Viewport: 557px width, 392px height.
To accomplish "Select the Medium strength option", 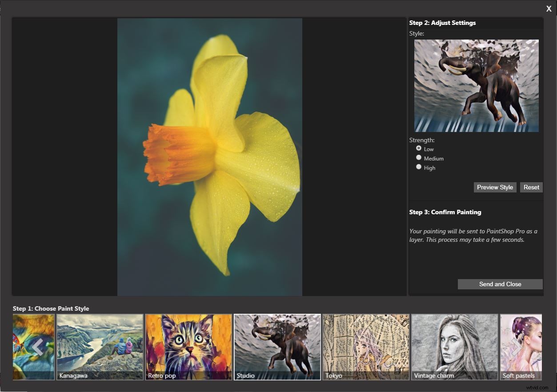I will [x=419, y=157].
